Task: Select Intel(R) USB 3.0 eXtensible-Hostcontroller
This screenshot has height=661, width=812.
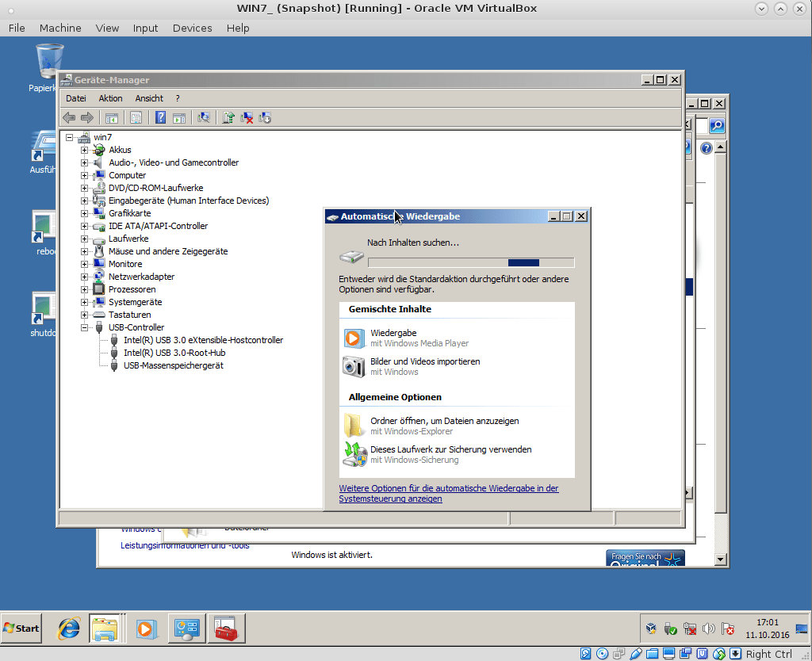Action: (x=204, y=340)
